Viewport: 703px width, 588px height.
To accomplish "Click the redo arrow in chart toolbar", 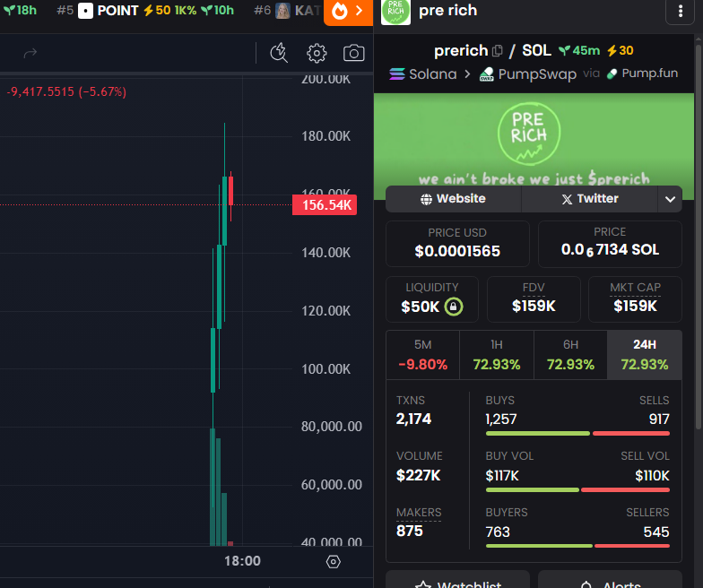I will click(x=30, y=54).
